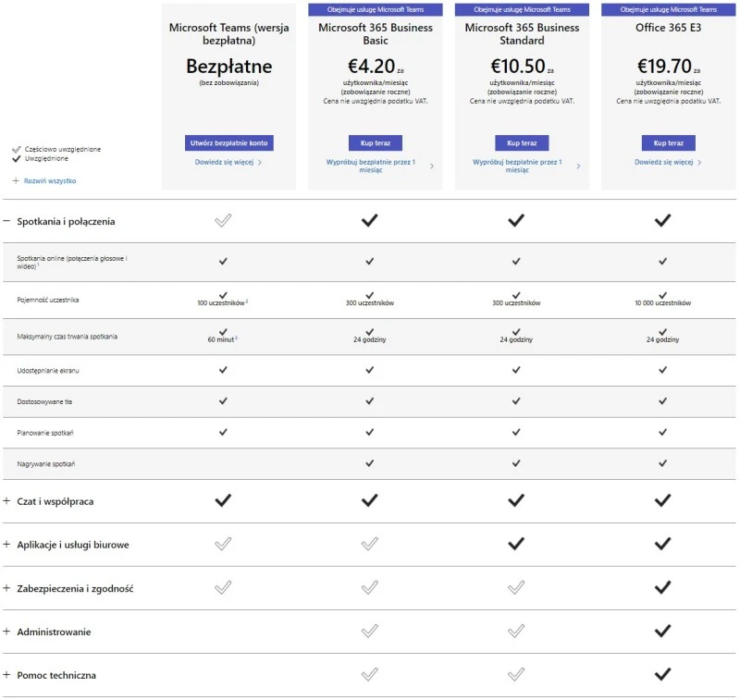
Task: Open Dowiedz się więcej under Teams free
Action: click(x=224, y=162)
